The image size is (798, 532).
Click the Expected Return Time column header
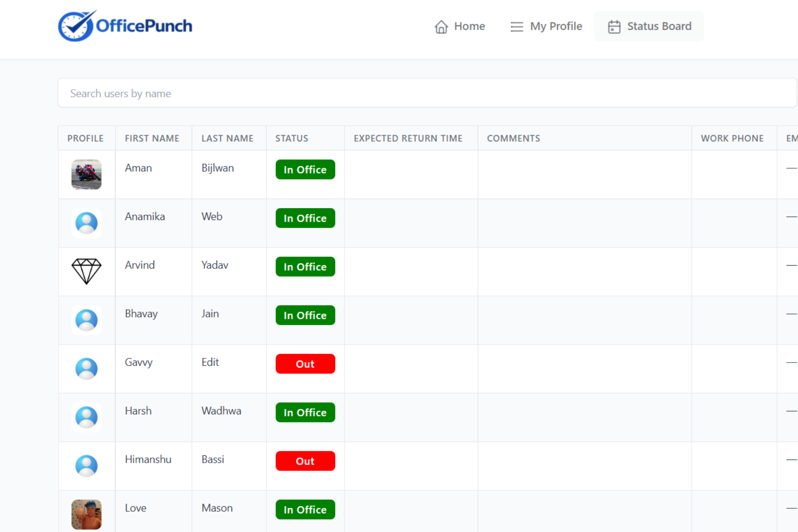pyautogui.click(x=408, y=138)
